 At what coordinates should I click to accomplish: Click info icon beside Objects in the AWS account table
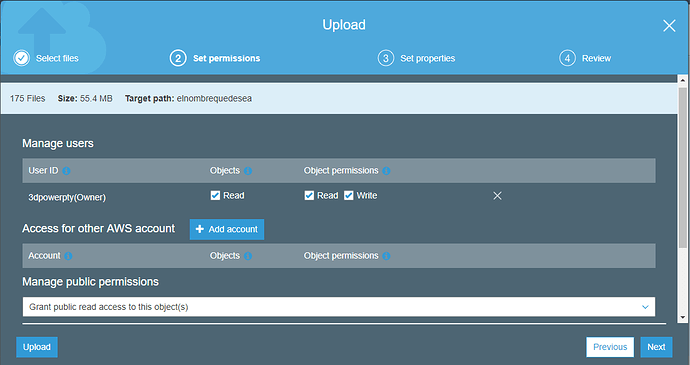[x=248, y=256]
